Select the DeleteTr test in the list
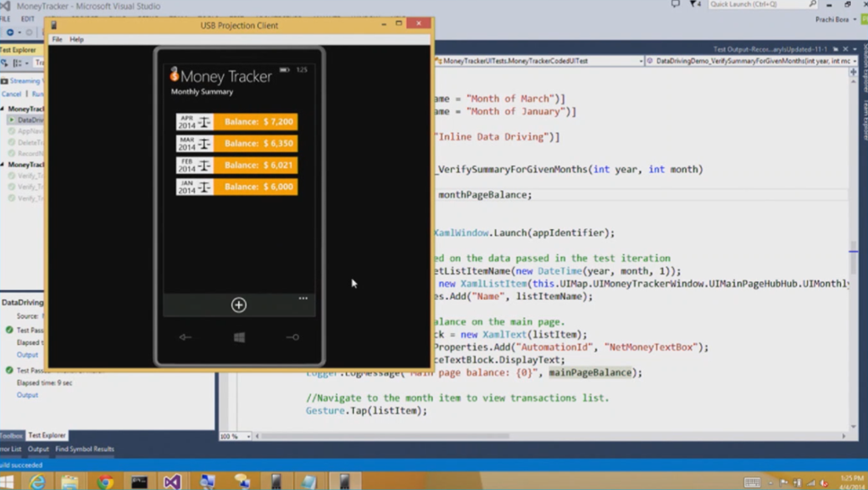Image resolution: width=868 pixels, height=490 pixels. click(x=25, y=142)
